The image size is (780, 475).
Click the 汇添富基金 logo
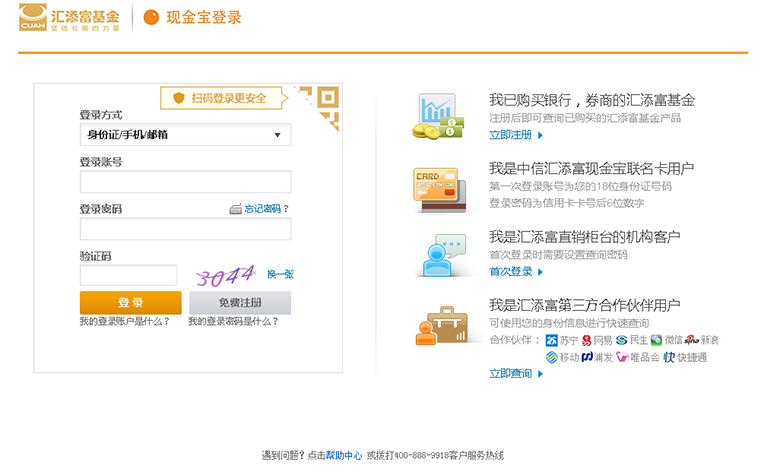[x=69, y=18]
